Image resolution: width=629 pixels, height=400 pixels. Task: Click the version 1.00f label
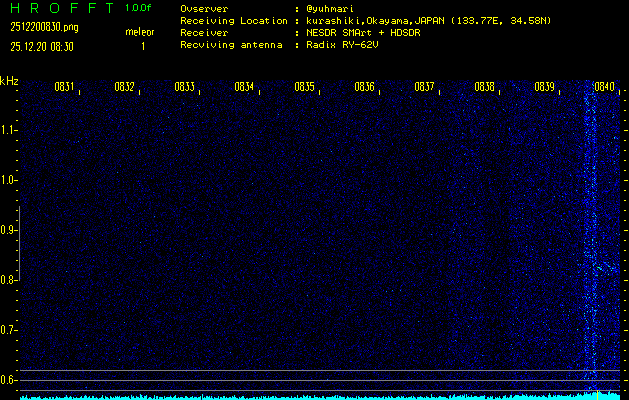[x=138, y=8]
